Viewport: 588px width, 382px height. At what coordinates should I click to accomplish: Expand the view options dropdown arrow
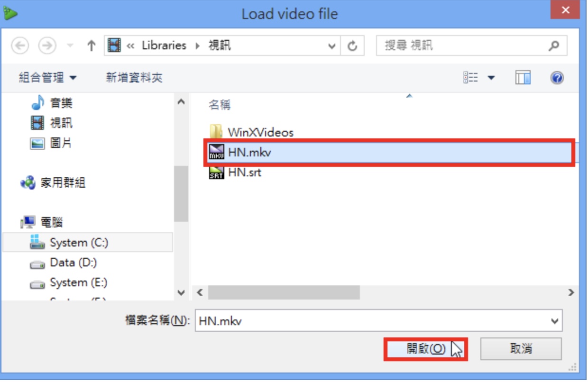(491, 78)
